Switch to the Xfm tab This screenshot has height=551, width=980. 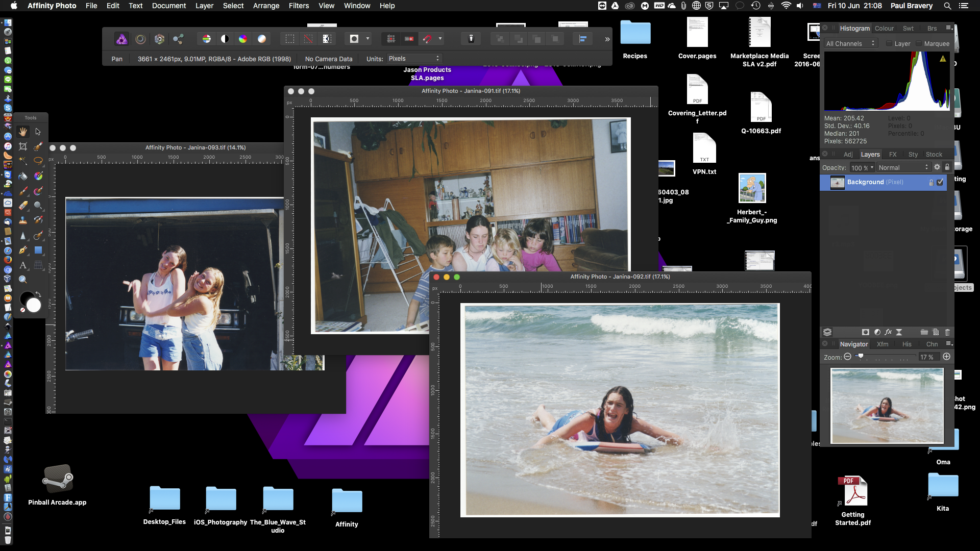click(x=883, y=344)
